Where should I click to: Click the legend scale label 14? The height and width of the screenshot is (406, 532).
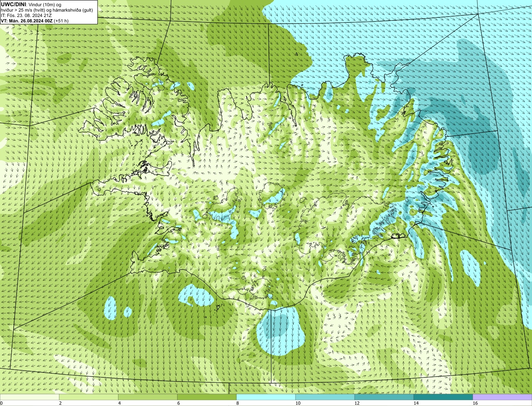click(416, 403)
